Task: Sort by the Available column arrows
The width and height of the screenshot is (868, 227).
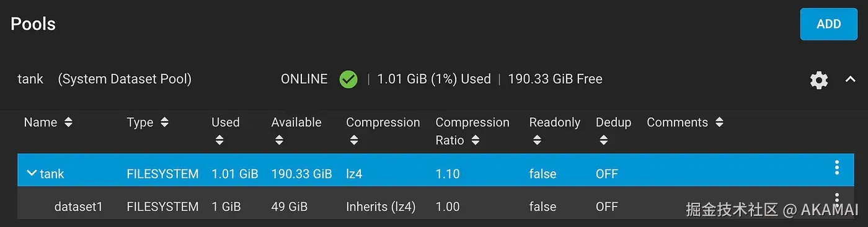Action: point(279,141)
